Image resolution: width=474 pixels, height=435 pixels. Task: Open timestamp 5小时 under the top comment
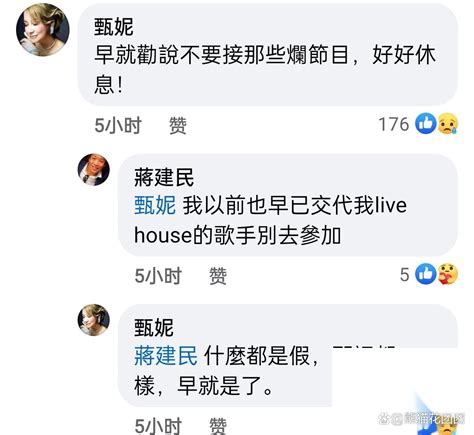tap(118, 125)
